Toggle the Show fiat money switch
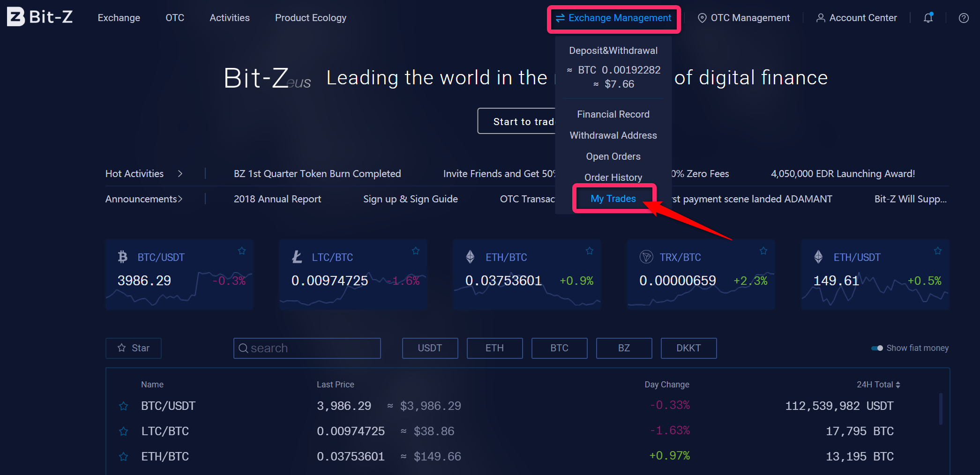The height and width of the screenshot is (475, 980). 877,348
